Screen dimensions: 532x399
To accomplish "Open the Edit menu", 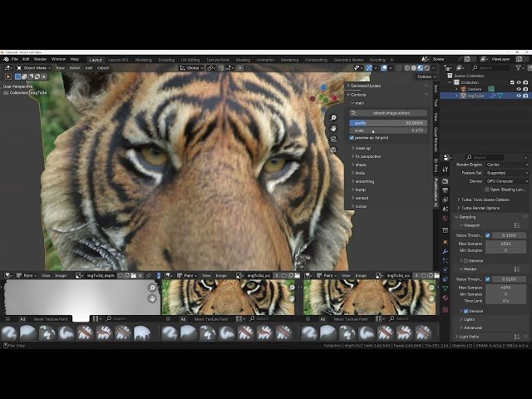I will [26, 59].
